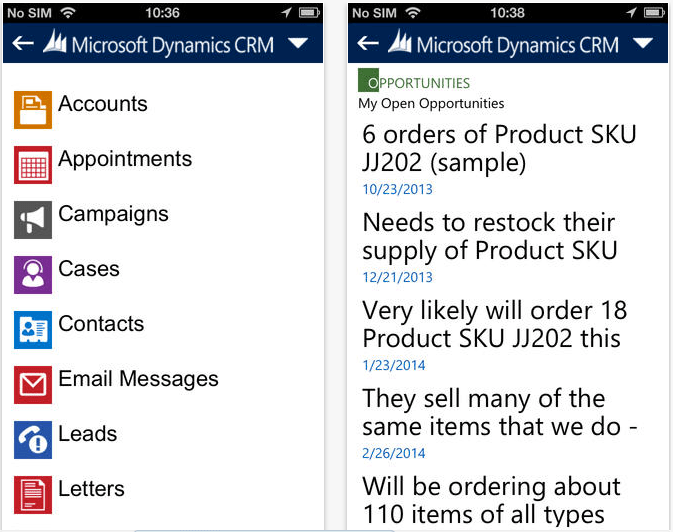Tap location arrow in left status bar

click(x=286, y=12)
